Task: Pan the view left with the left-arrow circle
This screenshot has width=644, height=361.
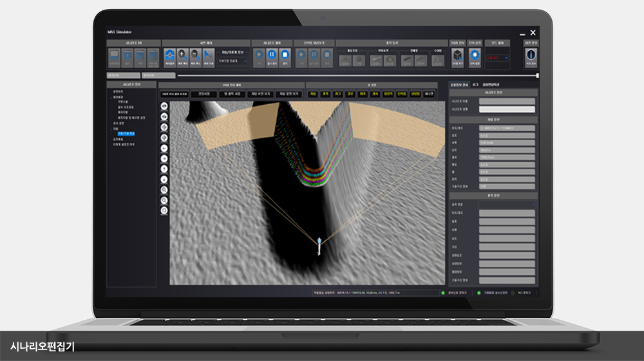Action: [x=164, y=148]
